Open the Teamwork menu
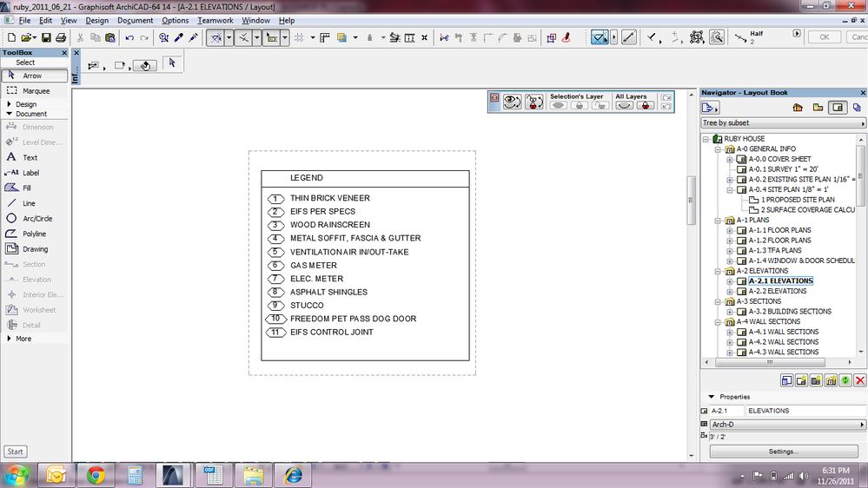This screenshot has width=868, height=488. coord(215,21)
